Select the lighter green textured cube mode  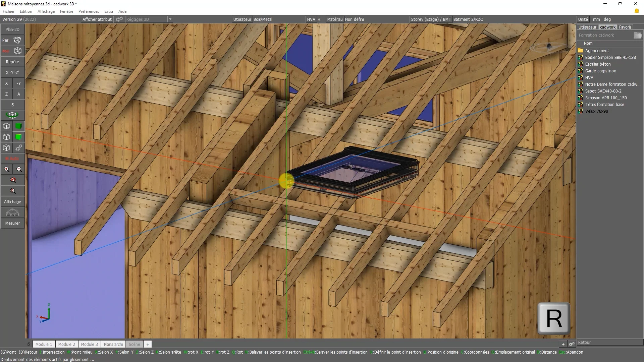[19, 137]
